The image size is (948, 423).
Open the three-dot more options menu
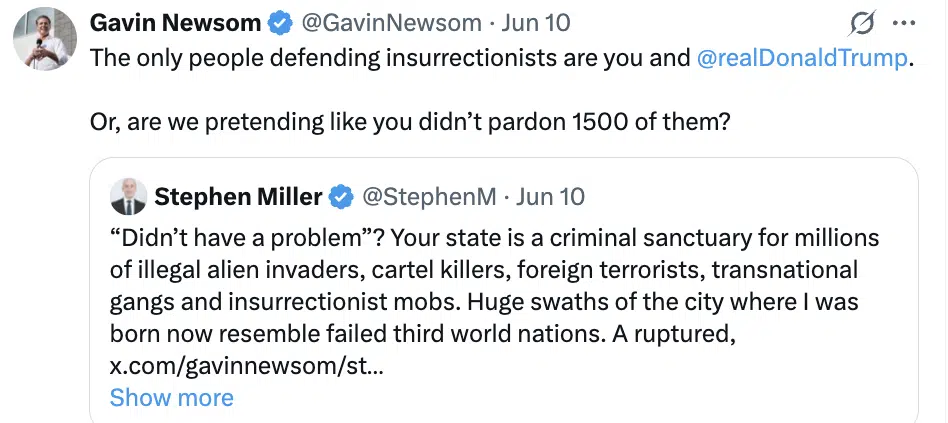tap(904, 24)
